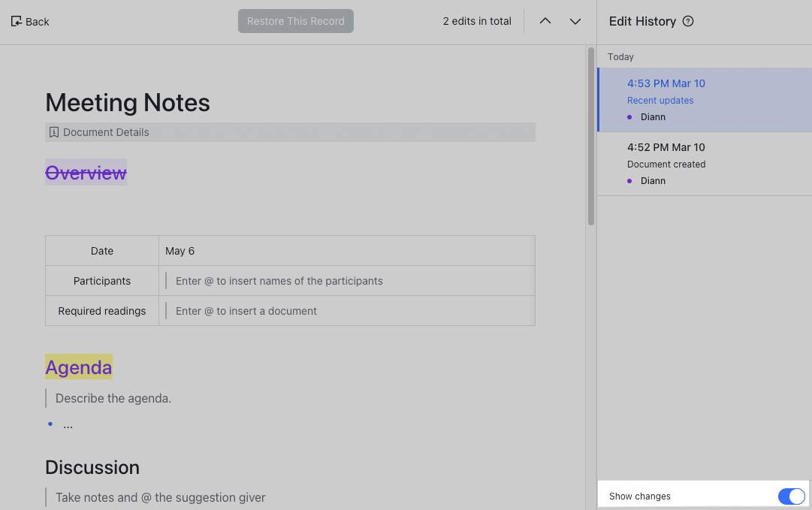Click the 2 edits in total label

477,21
